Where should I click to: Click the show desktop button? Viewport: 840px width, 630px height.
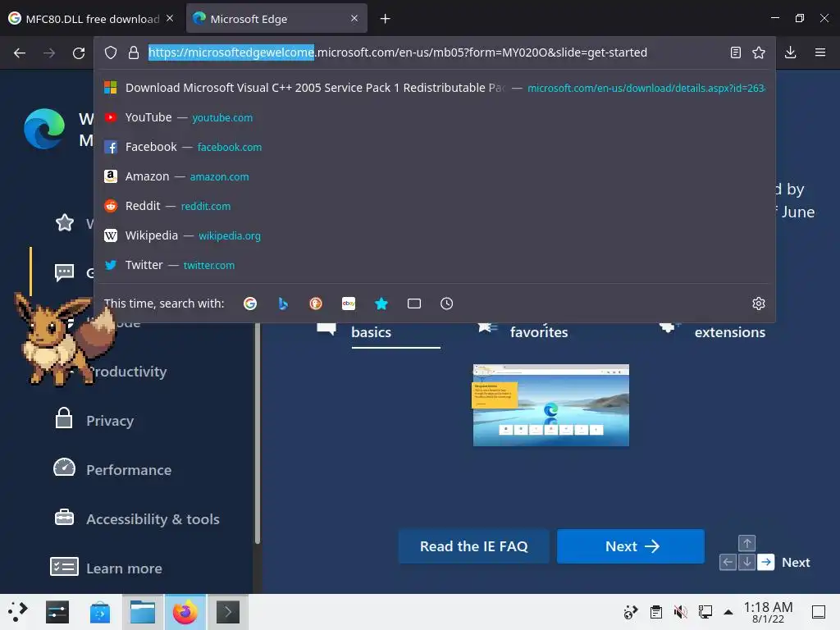(819, 612)
